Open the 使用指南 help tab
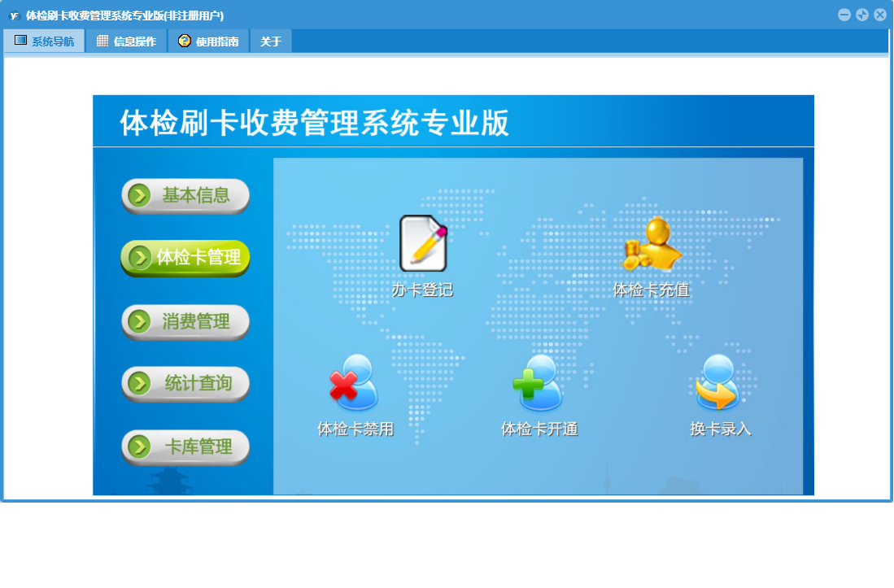This screenshot has width=894, height=588. pos(209,41)
